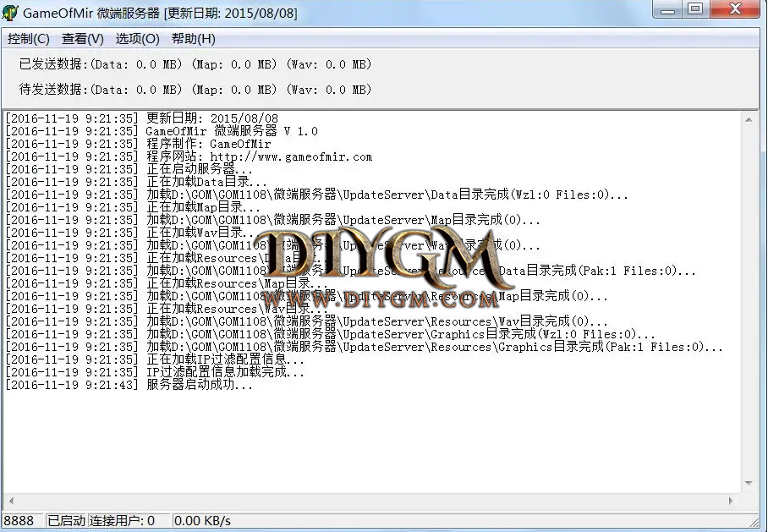Open the 查看(V) menu
Viewport: 768px width, 532px height.
pos(82,39)
